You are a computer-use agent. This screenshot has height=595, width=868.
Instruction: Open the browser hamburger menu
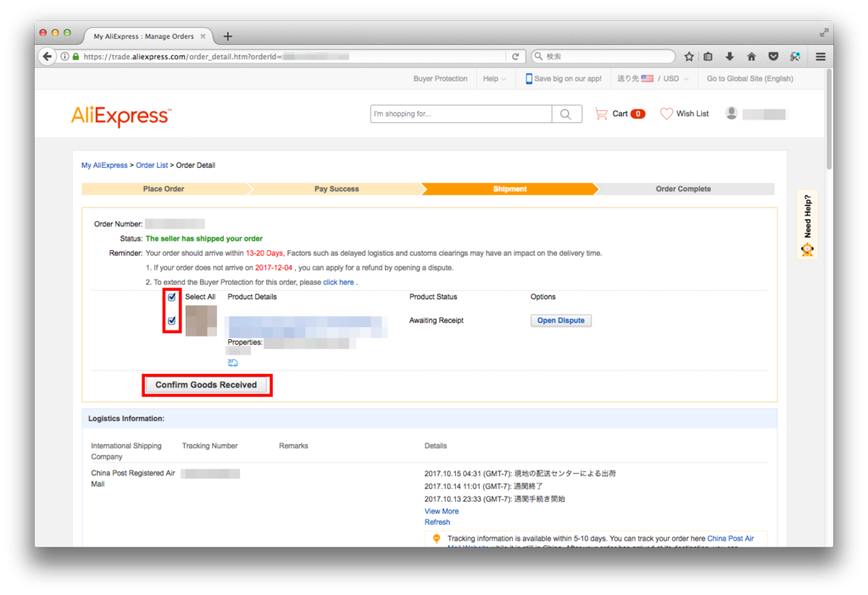coord(821,57)
